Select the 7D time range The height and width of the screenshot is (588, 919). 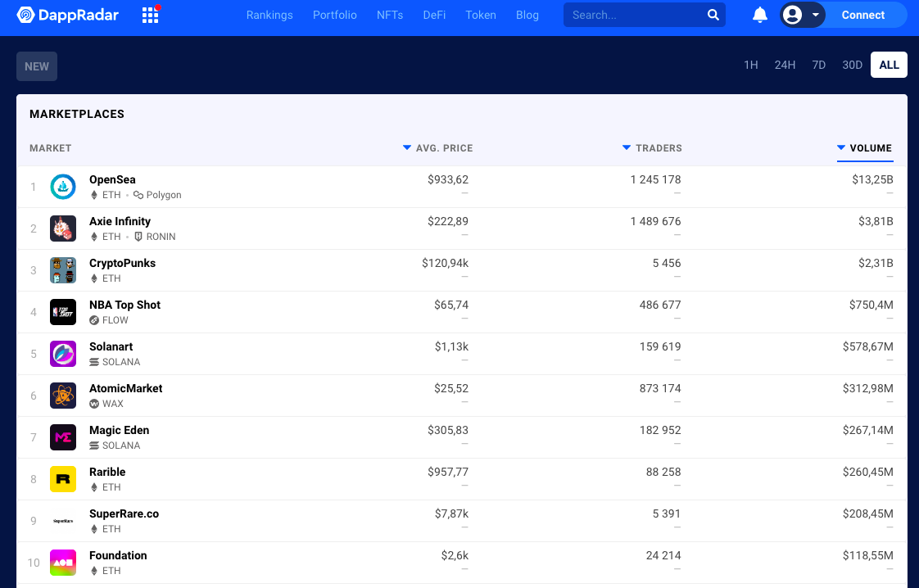[x=818, y=65]
